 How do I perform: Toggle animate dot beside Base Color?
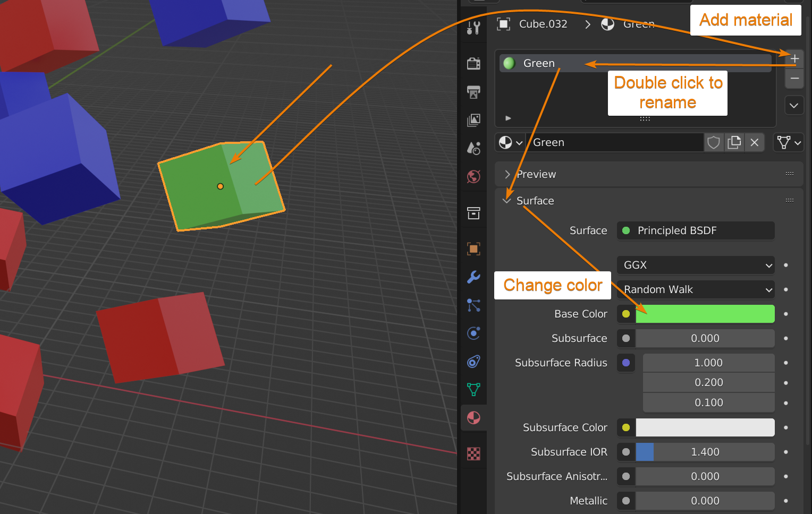pyautogui.click(x=785, y=314)
